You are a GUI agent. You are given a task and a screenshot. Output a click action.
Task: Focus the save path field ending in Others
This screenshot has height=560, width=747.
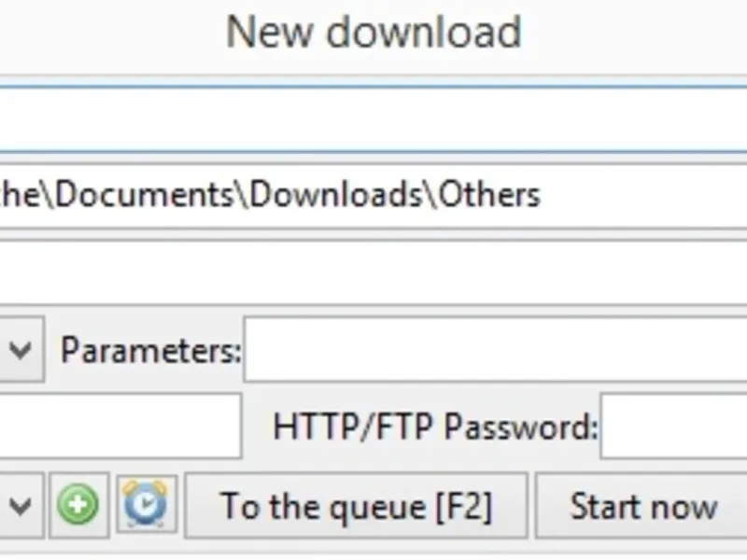[373, 195]
